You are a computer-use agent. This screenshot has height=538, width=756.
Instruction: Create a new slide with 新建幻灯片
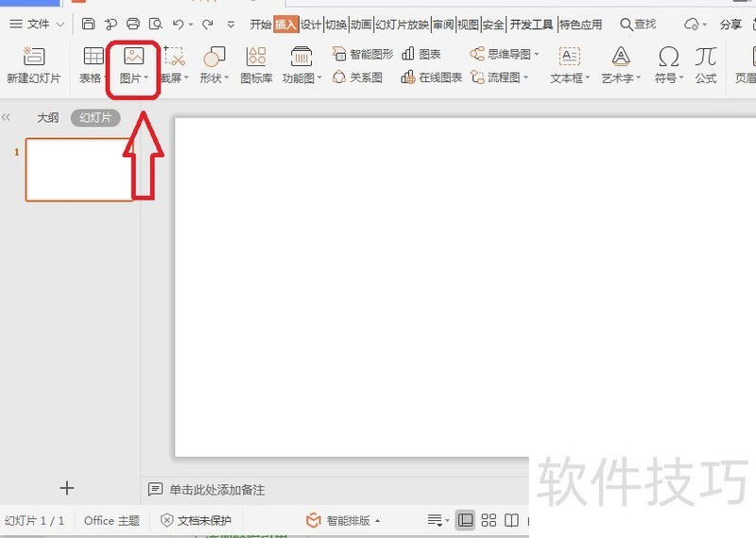(x=34, y=65)
